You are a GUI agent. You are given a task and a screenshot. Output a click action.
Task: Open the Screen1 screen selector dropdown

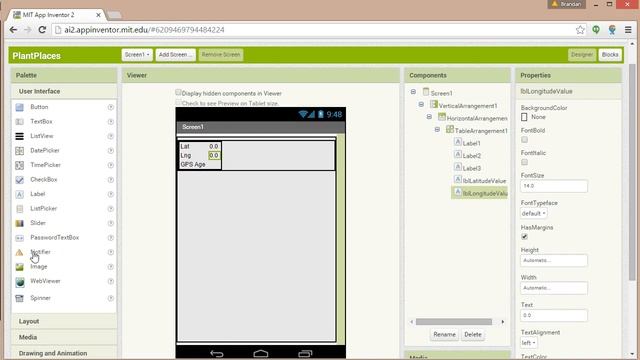[137, 55]
